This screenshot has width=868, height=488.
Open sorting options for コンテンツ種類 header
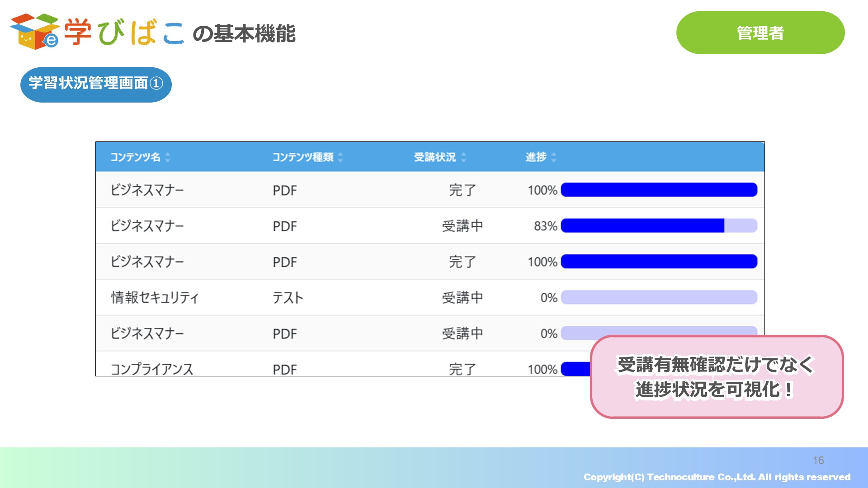[340, 158]
